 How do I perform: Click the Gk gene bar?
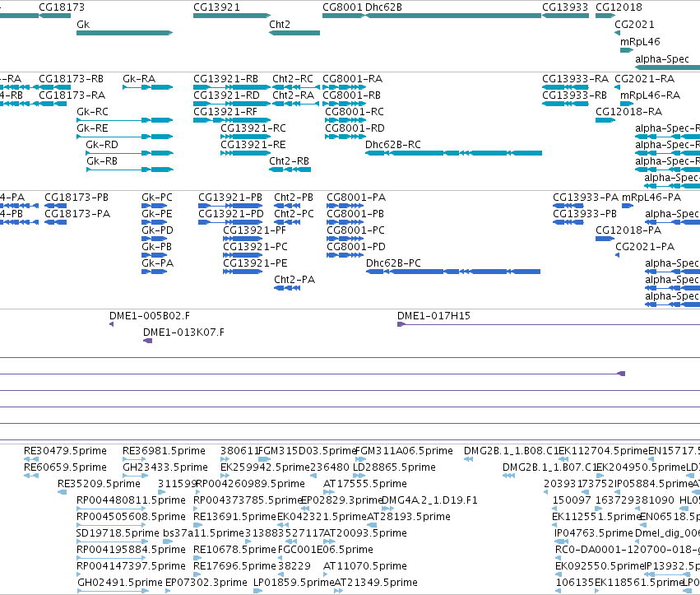(x=124, y=33)
